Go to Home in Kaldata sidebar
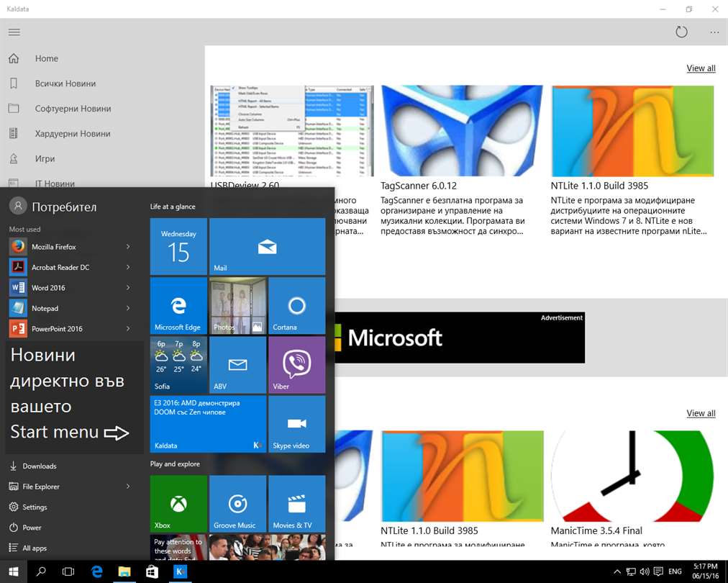The width and height of the screenshot is (728, 583). (47, 58)
